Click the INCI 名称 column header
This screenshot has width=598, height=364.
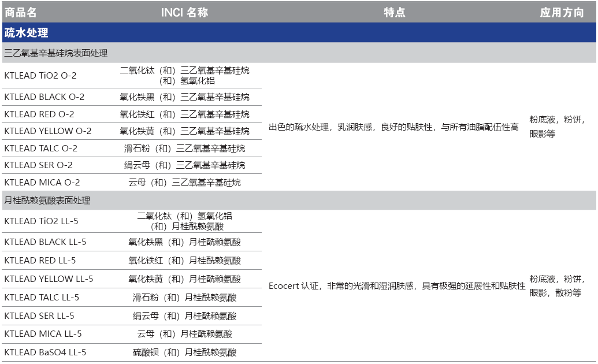tap(184, 13)
